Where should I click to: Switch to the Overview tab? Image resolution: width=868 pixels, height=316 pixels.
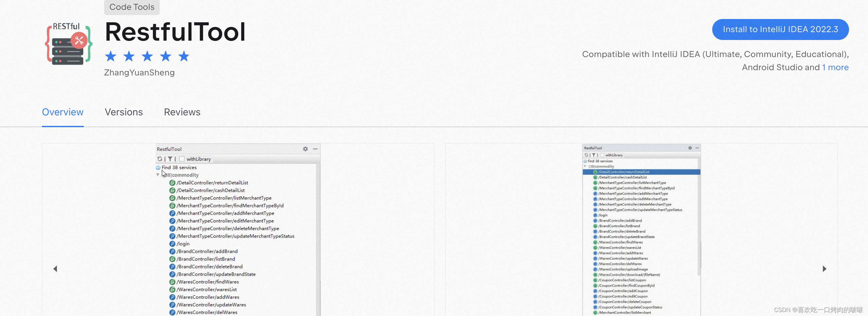pos(63,112)
